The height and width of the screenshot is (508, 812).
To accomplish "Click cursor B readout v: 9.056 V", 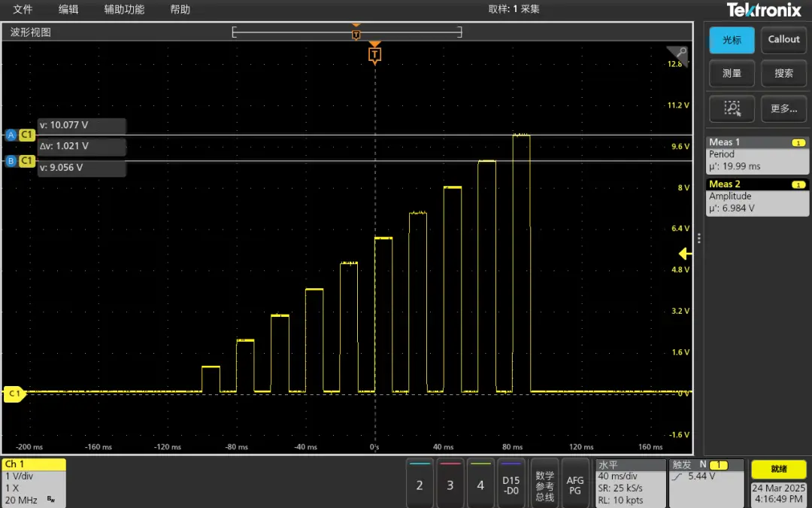I will coord(82,168).
